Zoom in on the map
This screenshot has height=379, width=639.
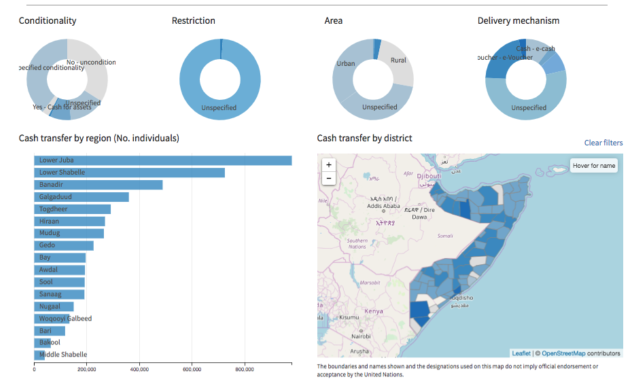[x=328, y=165]
